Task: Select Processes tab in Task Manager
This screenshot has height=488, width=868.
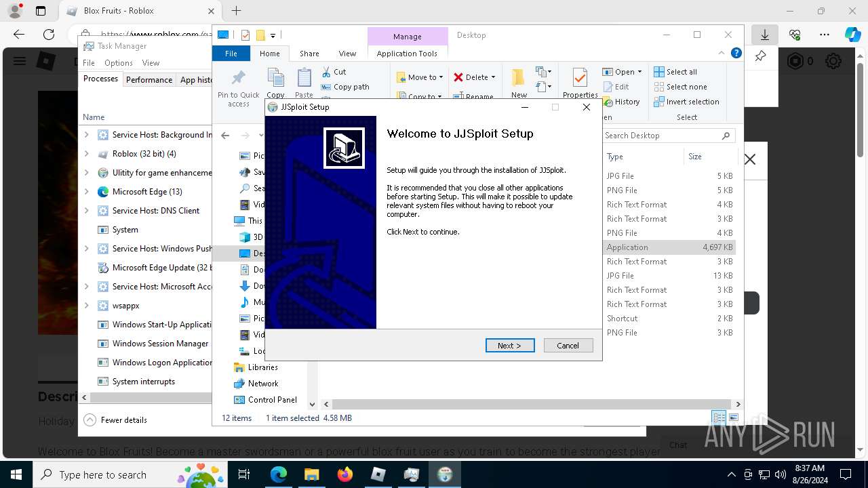Action: [100, 79]
